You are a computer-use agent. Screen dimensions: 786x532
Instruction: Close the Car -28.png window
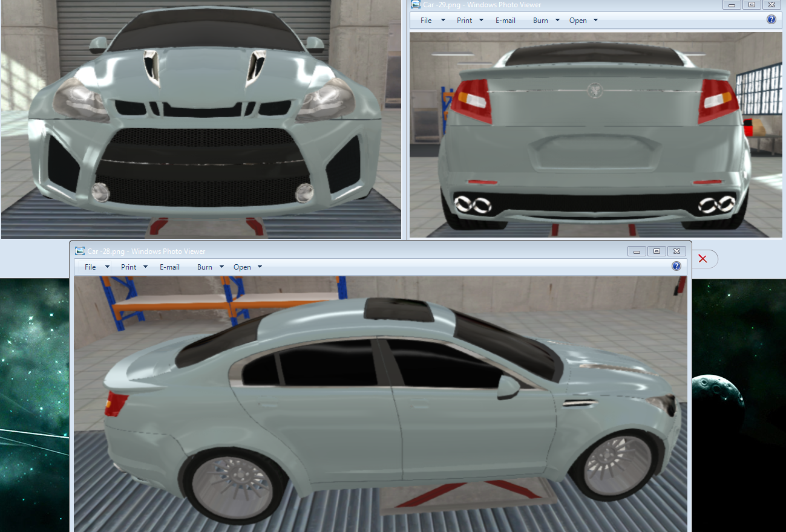[x=676, y=251]
